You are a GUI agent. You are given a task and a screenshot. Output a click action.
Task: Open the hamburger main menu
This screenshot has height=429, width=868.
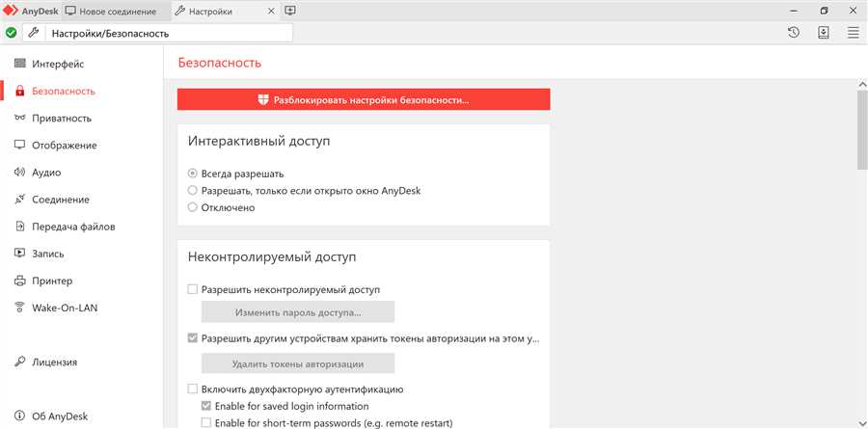854,33
